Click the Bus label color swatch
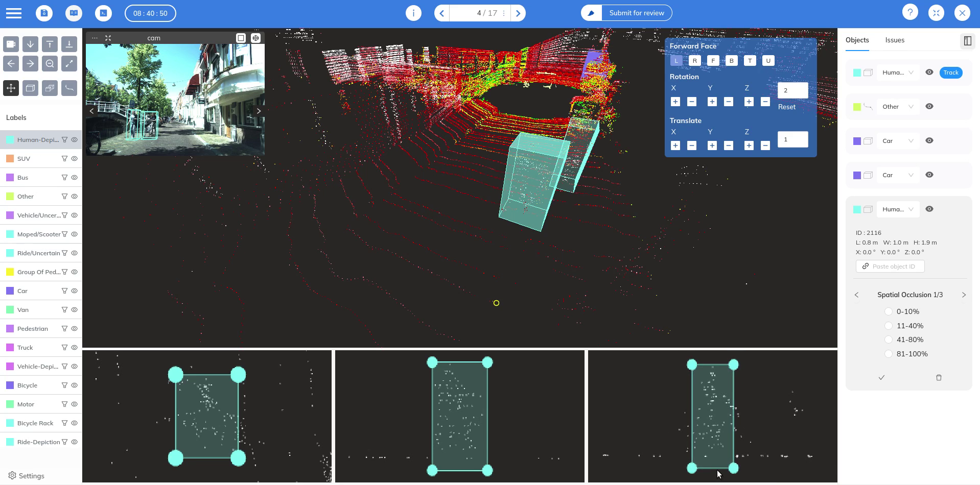 point(10,178)
